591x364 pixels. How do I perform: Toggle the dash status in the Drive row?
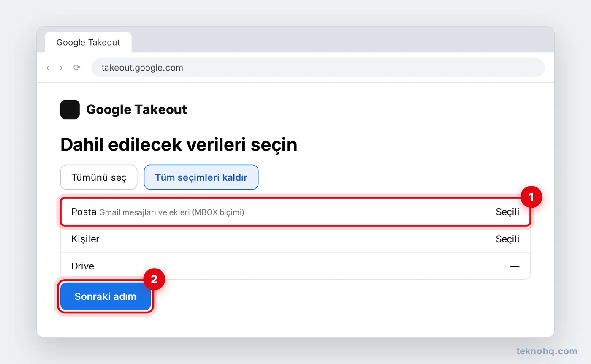(515, 266)
